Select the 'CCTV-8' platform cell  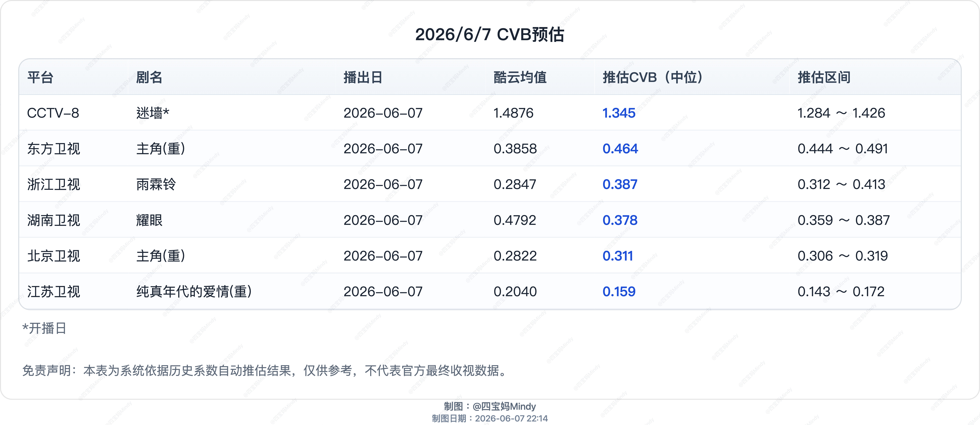click(x=53, y=113)
